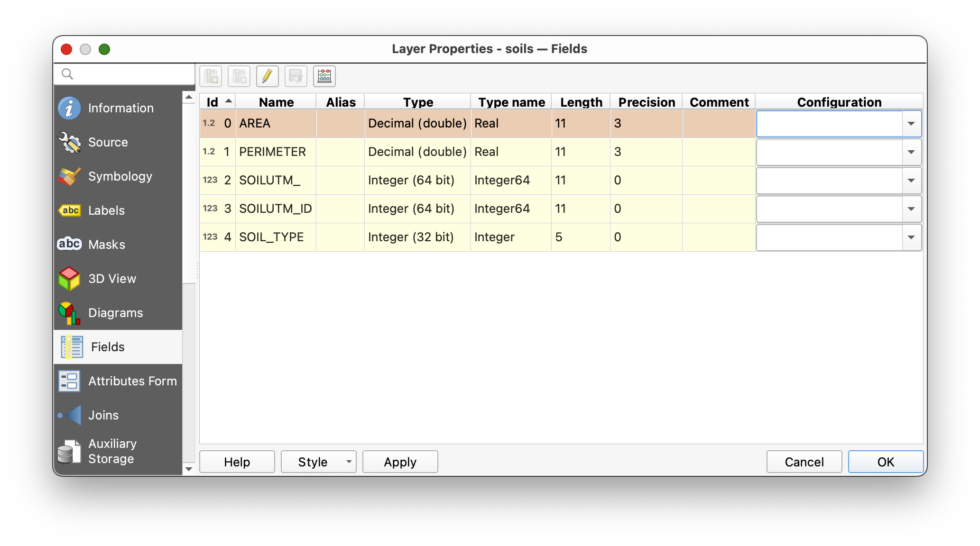Click the Apply button
The height and width of the screenshot is (546, 980).
click(400, 462)
